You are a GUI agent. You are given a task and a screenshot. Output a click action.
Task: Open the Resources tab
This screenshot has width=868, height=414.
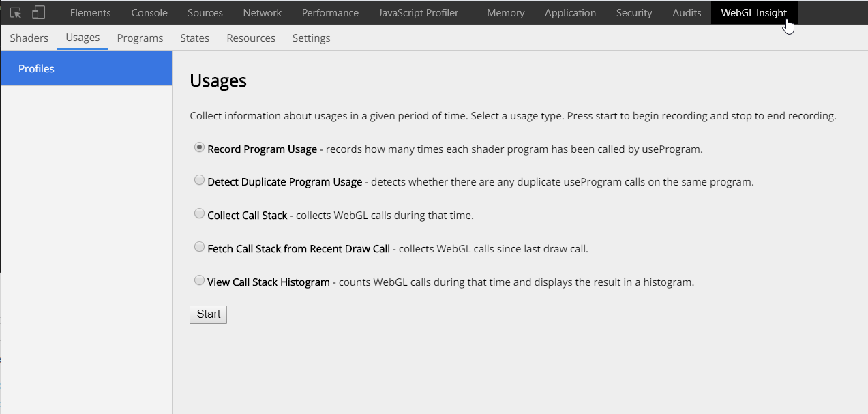click(x=251, y=38)
